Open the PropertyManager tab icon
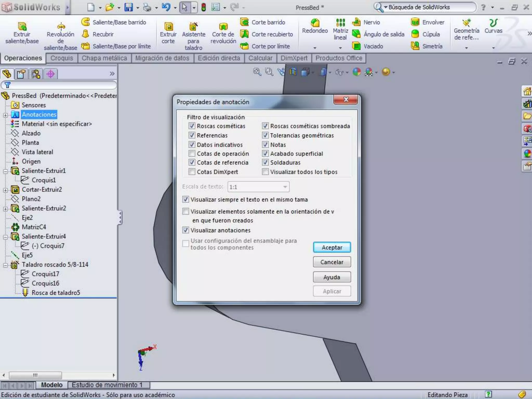 point(21,74)
